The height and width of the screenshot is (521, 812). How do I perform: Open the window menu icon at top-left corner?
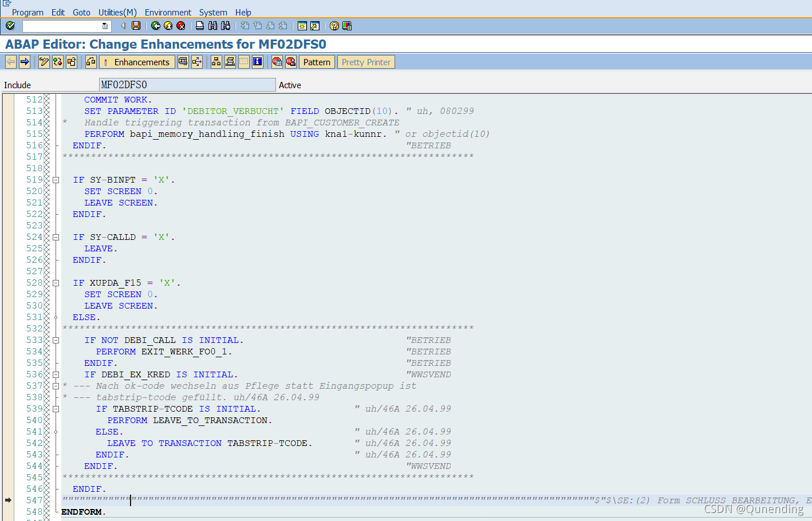7,3
